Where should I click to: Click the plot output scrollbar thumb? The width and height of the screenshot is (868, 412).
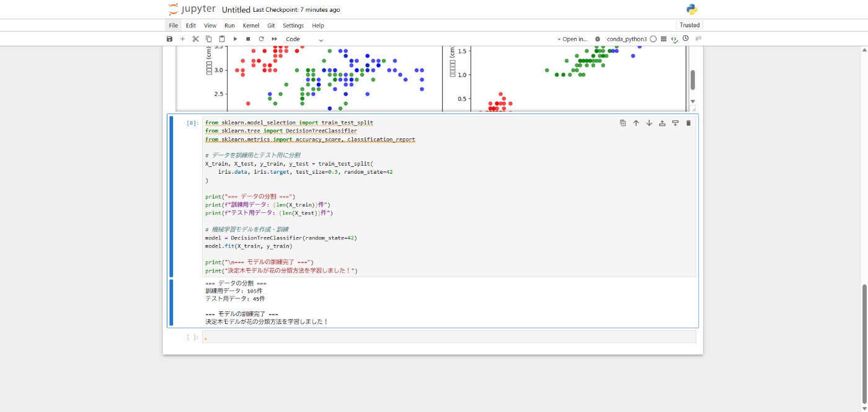(x=693, y=79)
